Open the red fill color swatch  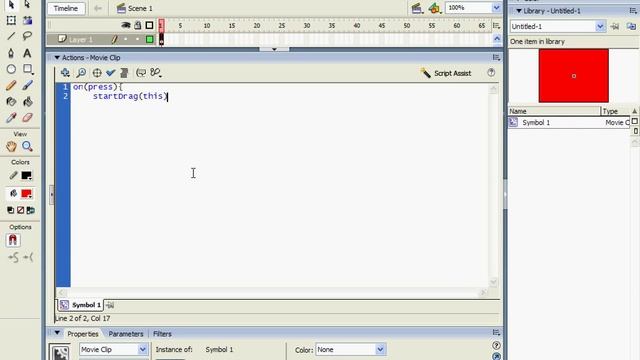point(27,193)
